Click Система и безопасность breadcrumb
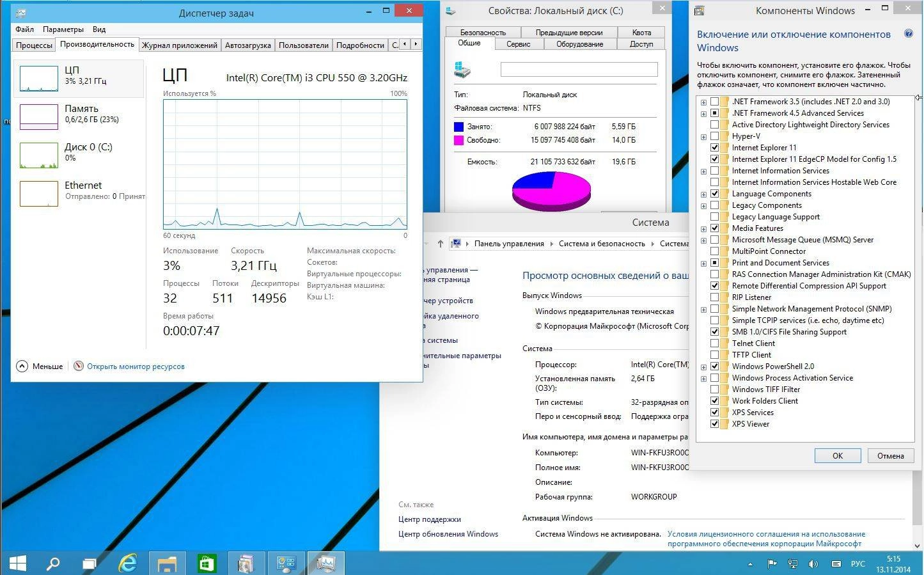924x575 pixels. tap(602, 244)
